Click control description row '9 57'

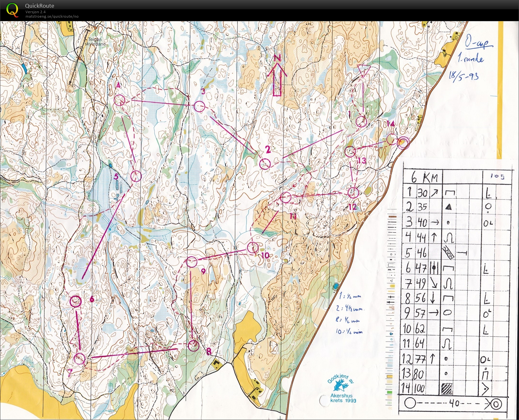(456, 313)
